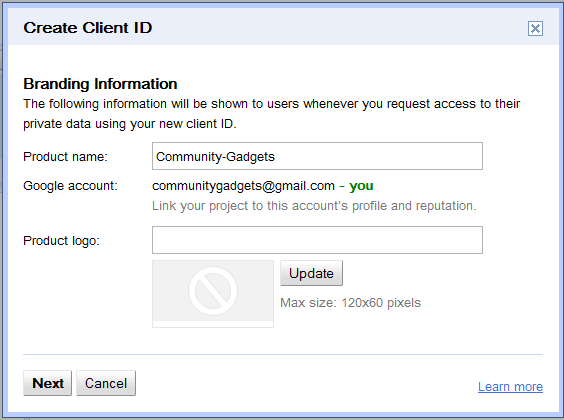564x420 pixels.
Task: Click the horizontal divider above Next button
Action: [x=283, y=355]
